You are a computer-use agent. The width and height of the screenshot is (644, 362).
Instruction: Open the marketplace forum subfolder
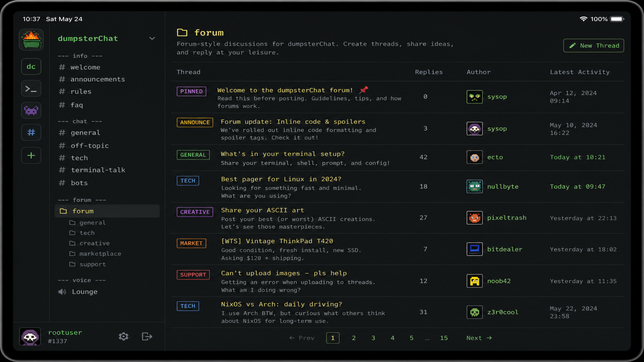point(95,254)
